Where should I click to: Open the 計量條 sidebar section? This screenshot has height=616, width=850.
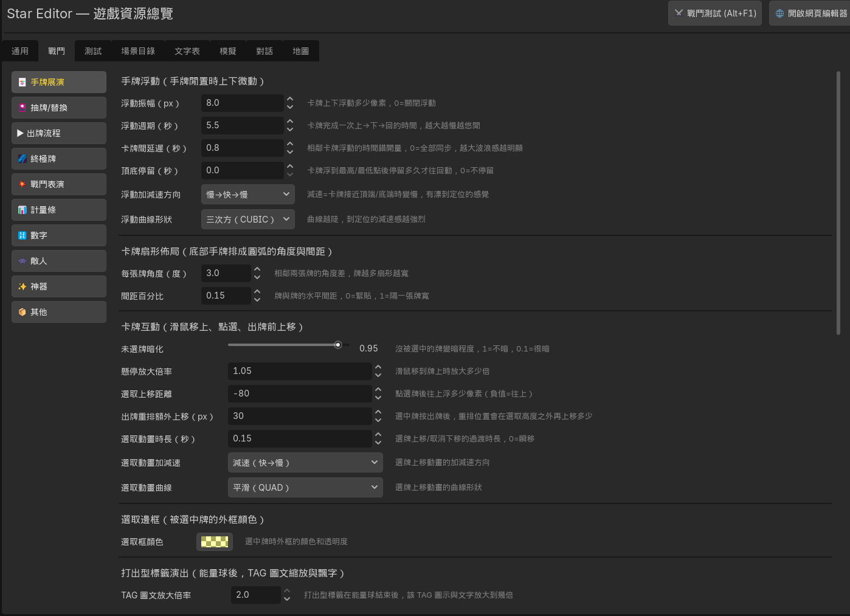coord(59,210)
